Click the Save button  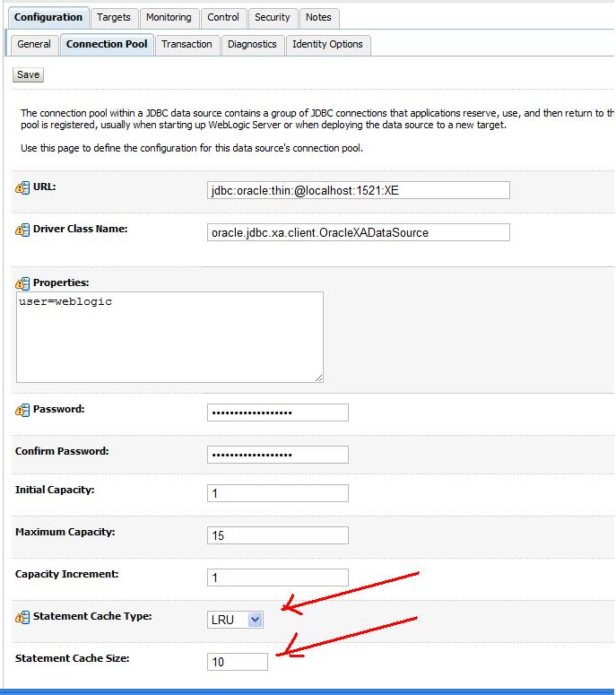tap(29, 74)
